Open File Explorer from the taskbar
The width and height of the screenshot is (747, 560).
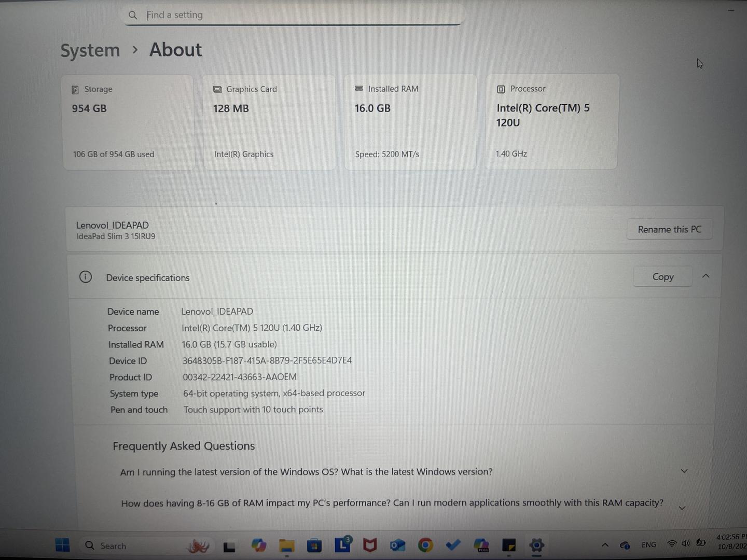(x=286, y=545)
